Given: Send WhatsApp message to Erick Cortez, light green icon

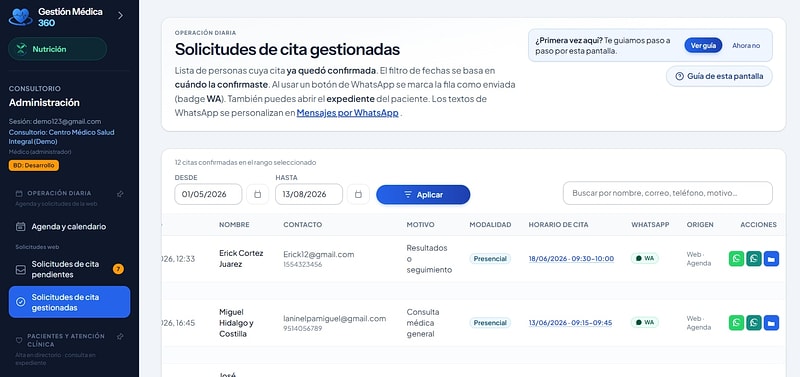Looking at the screenshot, I should point(736,259).
